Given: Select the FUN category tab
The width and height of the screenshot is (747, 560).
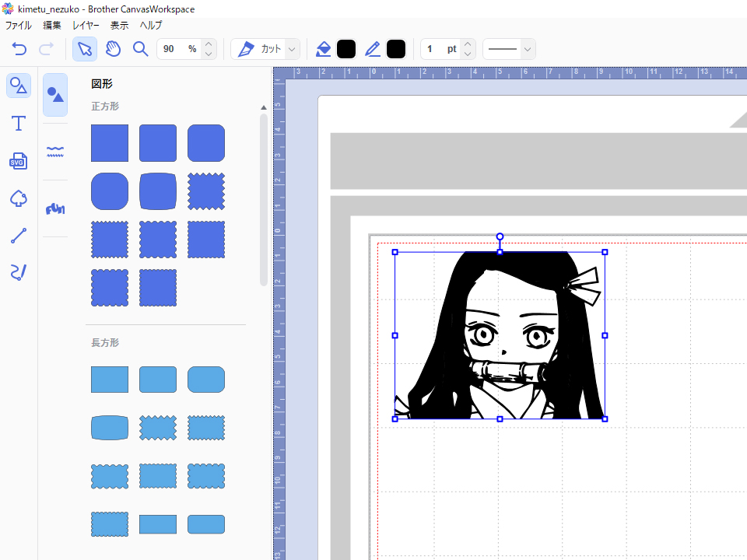Looking at the screenshot, I should click(x=55, y=208).
